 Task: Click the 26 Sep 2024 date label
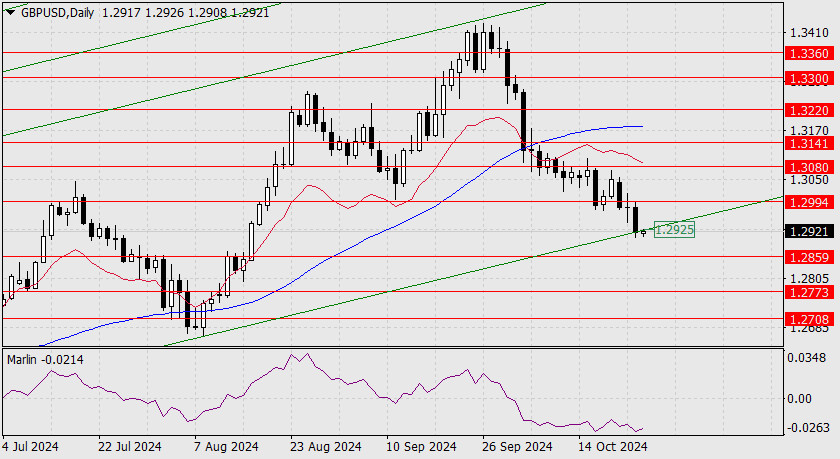click(x=517, y=446)
